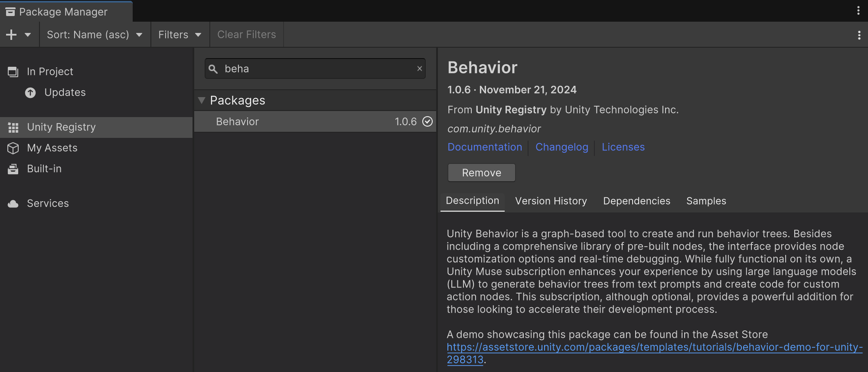Open the Documentation link
868x372 pixels.
point(485,147)
